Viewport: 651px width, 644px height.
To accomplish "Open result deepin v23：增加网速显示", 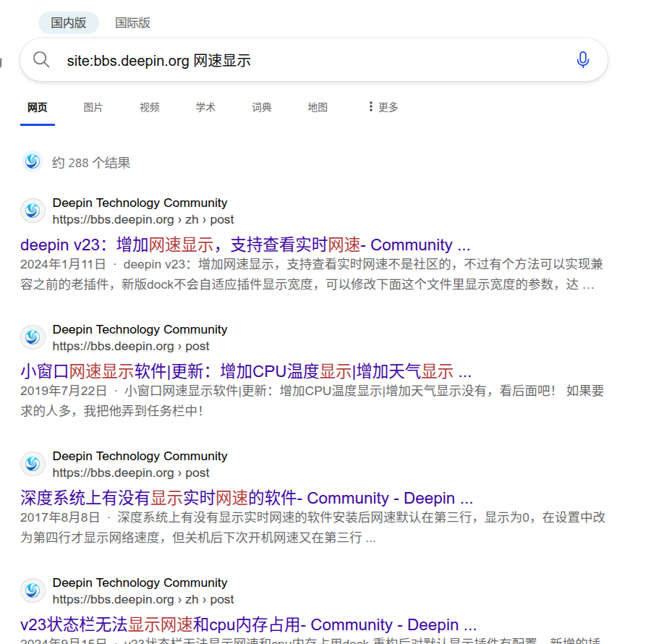I will tap(245, 245).
